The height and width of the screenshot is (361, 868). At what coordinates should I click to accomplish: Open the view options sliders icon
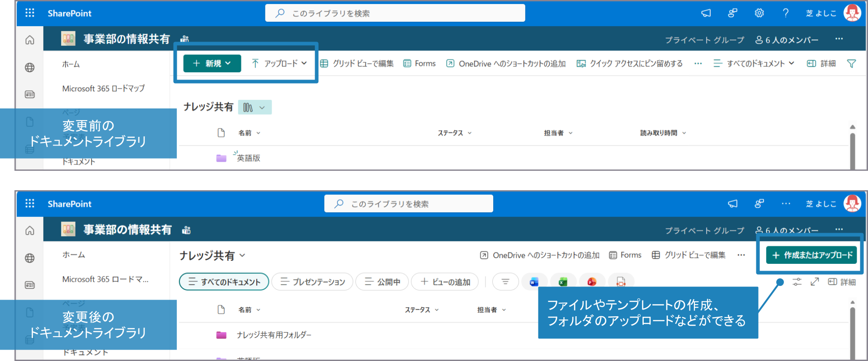(x=797, y=282)
